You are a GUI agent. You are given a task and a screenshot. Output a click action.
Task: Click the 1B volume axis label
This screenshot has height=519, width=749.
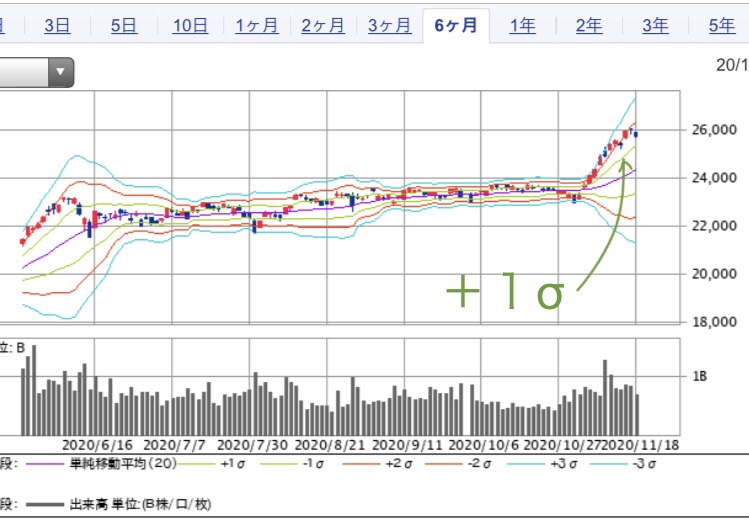[x=700, y=377]
